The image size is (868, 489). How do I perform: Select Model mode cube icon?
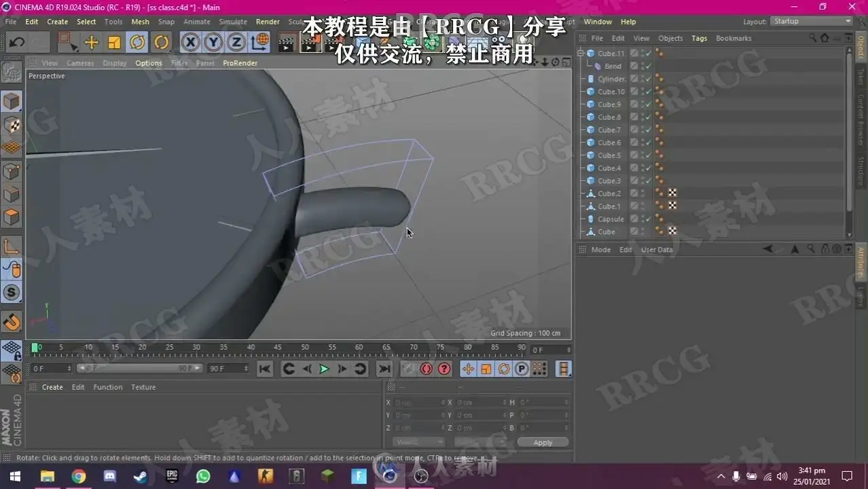[12, 102]
